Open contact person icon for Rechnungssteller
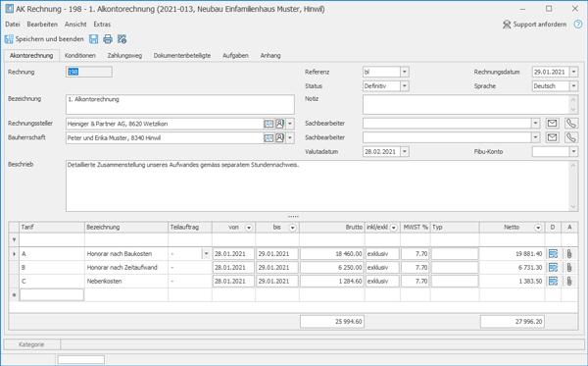Viewport: 588px width, 366px height. pyautogui.click(x=279, y=124)
